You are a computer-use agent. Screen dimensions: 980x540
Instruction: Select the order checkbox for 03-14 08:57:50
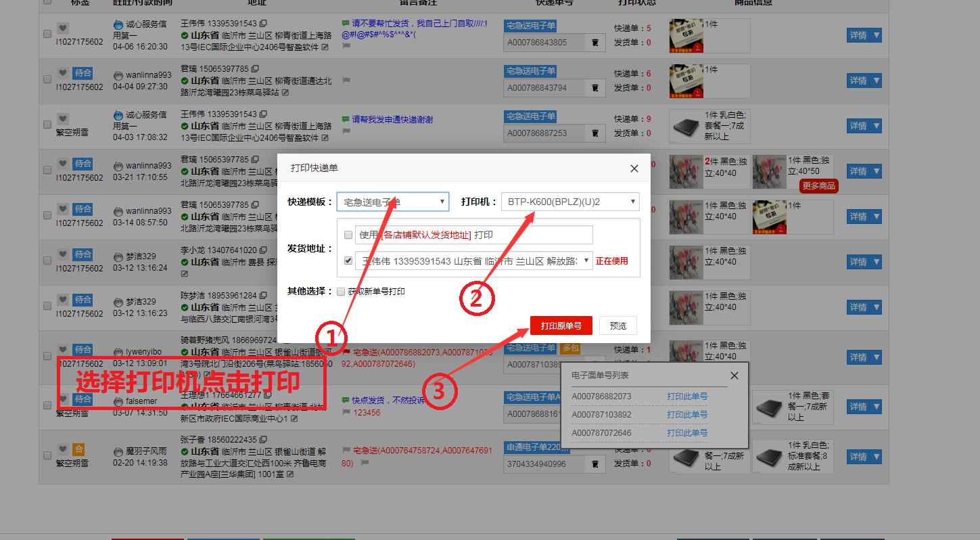(47, 215)
